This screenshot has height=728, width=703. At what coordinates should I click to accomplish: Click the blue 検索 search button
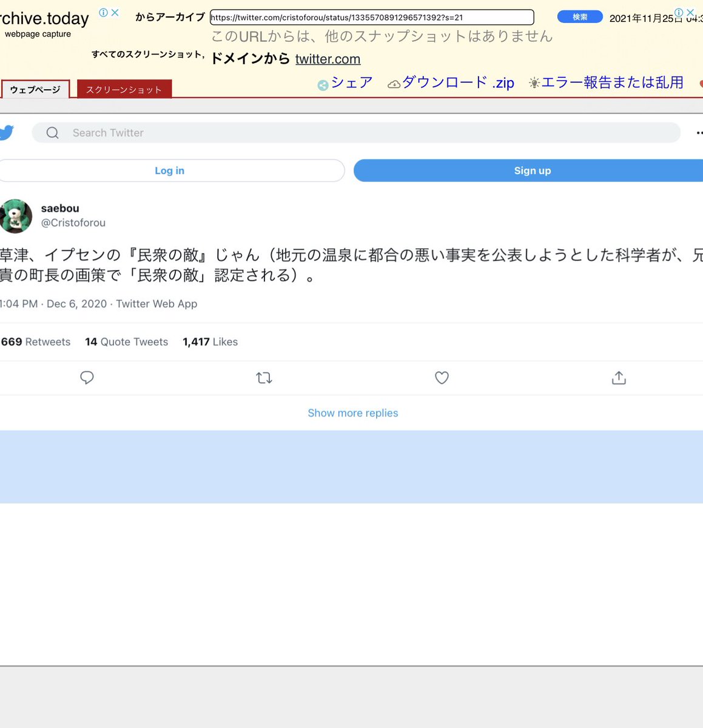click(x=580, y=17)
